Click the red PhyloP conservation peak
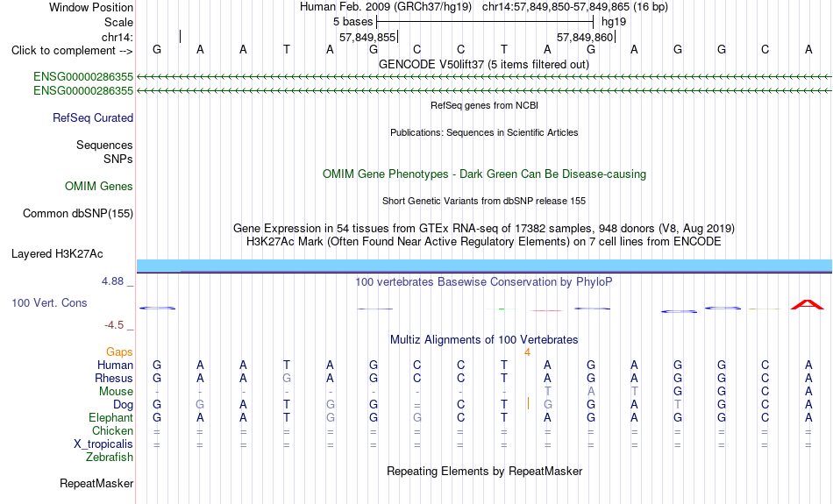Image resolution: width=833 pixels, height=504 pixels. coord(808,305)
